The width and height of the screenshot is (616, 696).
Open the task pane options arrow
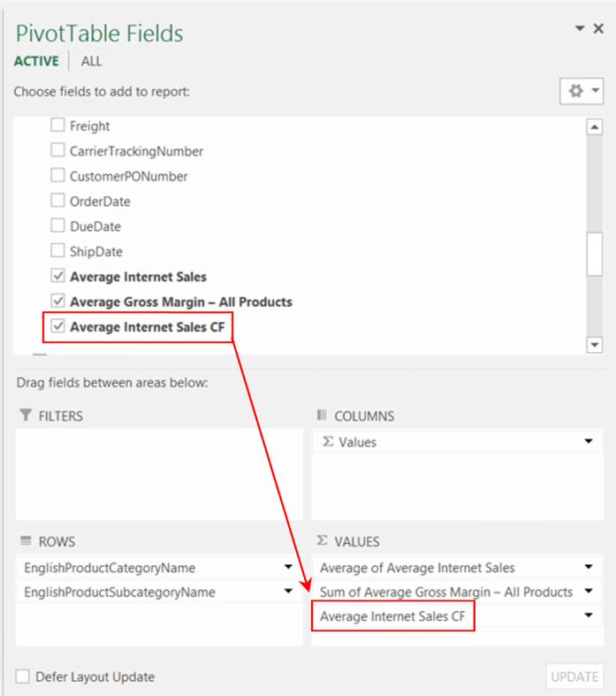point(580,29)
